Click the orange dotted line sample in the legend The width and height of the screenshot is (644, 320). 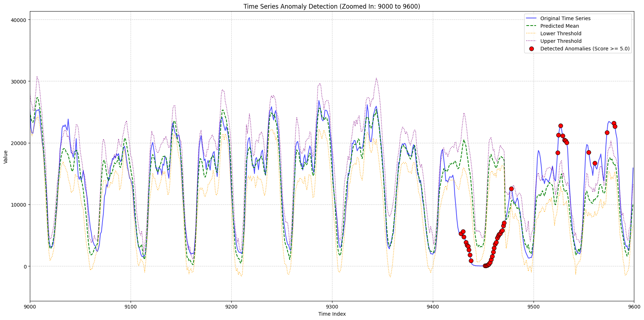(x=531, y=33)
